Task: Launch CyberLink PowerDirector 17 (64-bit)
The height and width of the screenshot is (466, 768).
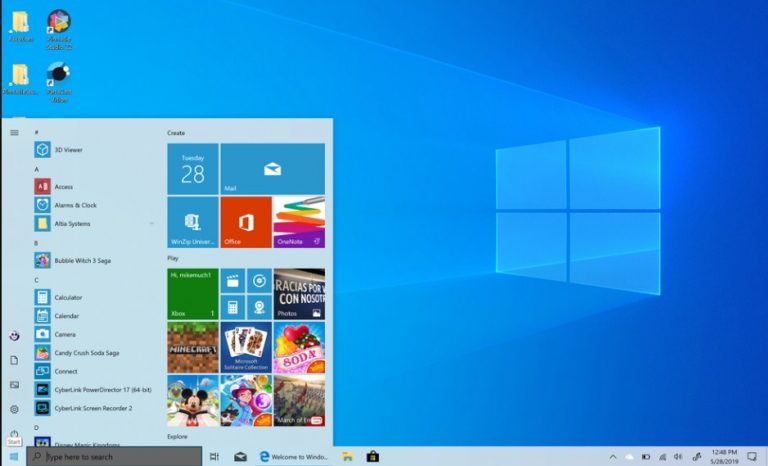Action: click(x=93, y=390)
